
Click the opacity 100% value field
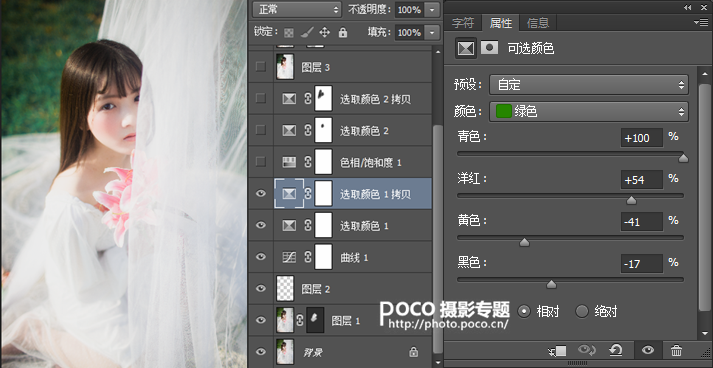[410, 10]
